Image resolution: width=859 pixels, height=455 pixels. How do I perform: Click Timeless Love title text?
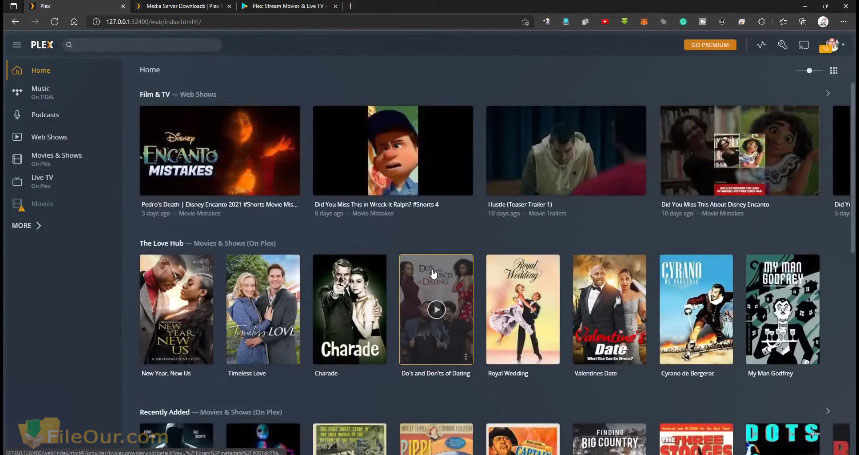247,373
